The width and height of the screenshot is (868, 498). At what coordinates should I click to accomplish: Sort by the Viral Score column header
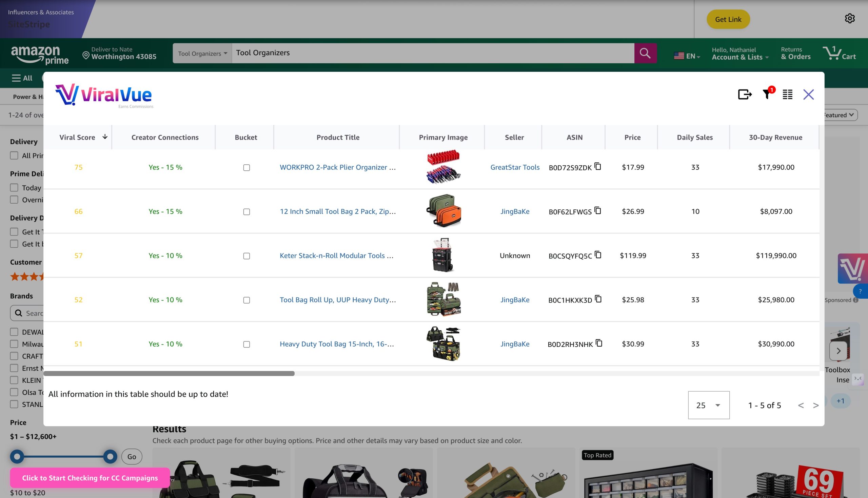(77, 137)
